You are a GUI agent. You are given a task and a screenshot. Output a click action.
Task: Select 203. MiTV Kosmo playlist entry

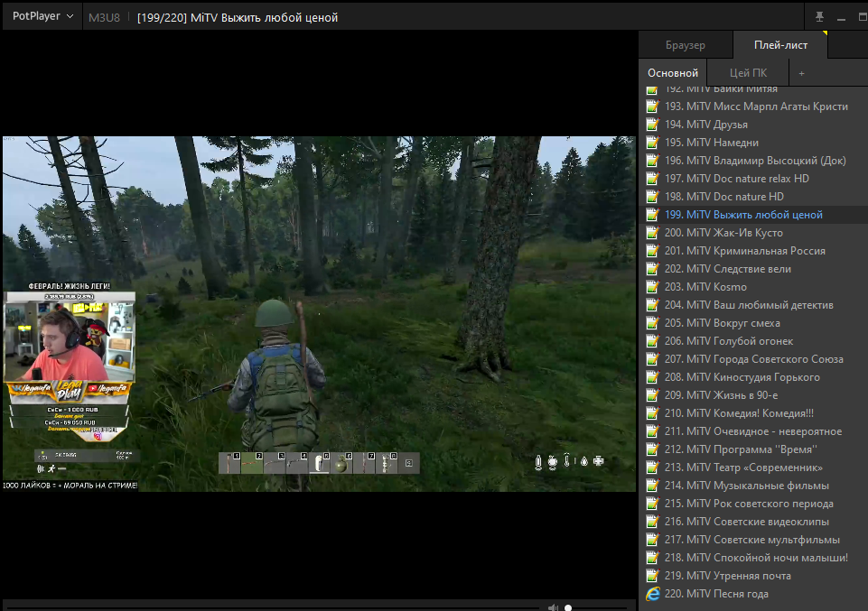point(753,287)
